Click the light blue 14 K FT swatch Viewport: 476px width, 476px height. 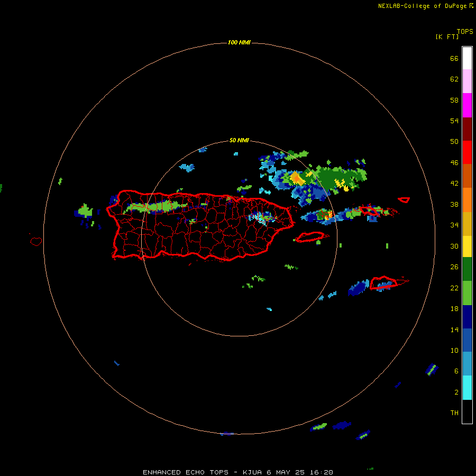[467, 364]
